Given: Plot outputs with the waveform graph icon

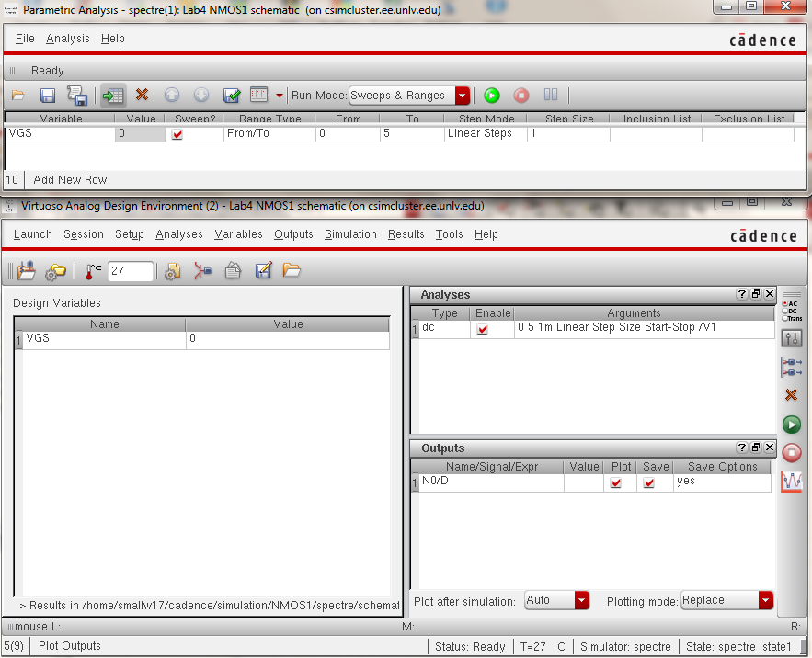Looking at the screenshot, I should (x=791, y=482).
